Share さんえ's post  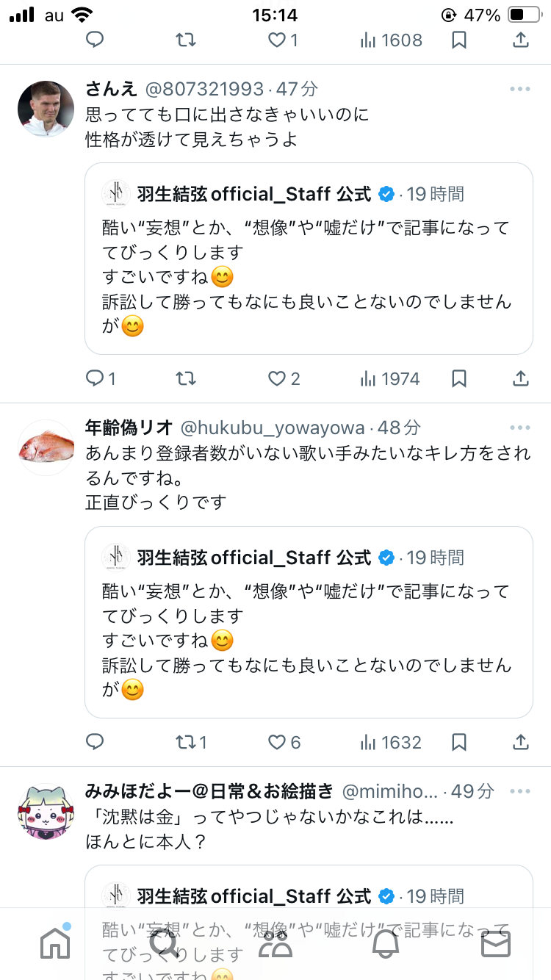(x=520, y=378)
